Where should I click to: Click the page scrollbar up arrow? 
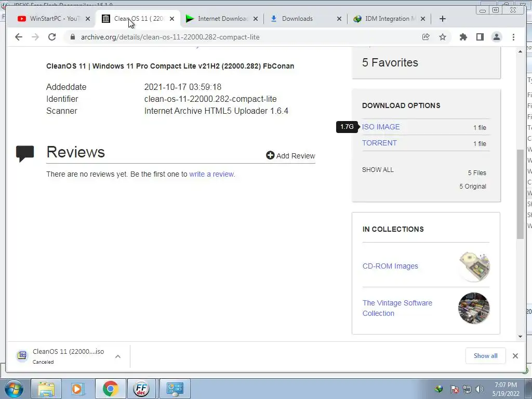520,51
